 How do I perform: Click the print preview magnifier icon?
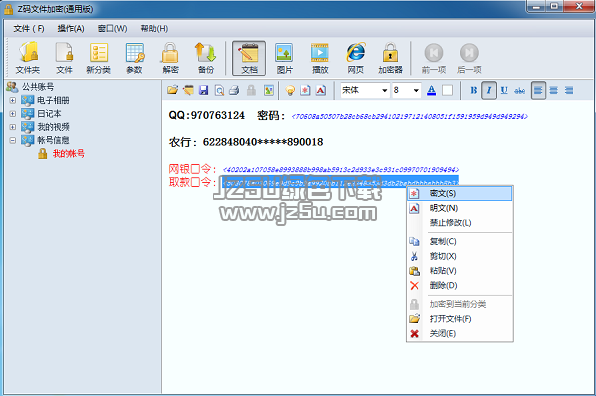[x=219, y=90]
